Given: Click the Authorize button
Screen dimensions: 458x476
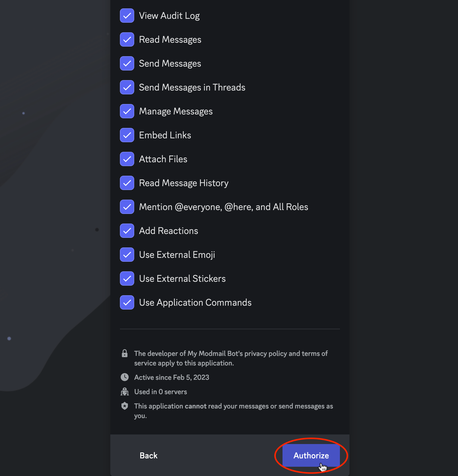Looking at the screenshot, I should 311,455.
